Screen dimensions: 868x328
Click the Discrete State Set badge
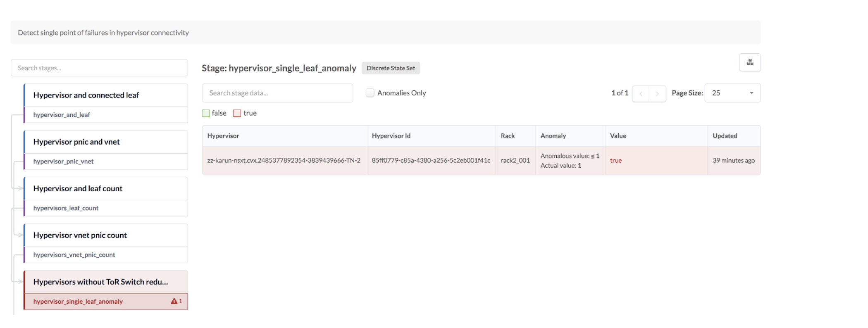click(391, 68)
